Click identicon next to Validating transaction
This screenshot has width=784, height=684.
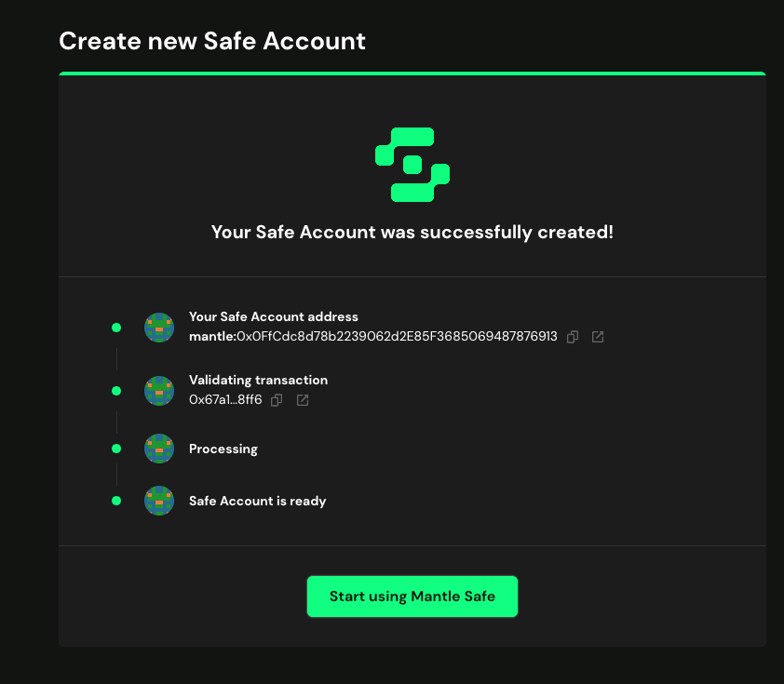[x=159, y=391]
